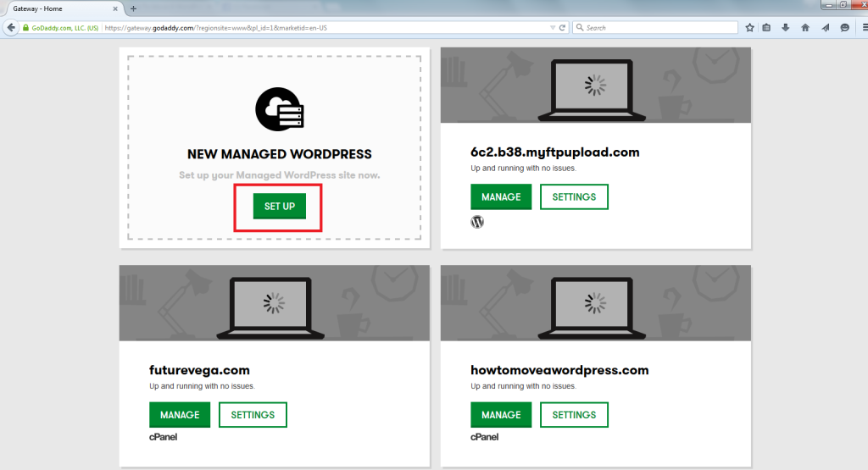Close the Gateway - Home tab

click(x=115, y=8)
